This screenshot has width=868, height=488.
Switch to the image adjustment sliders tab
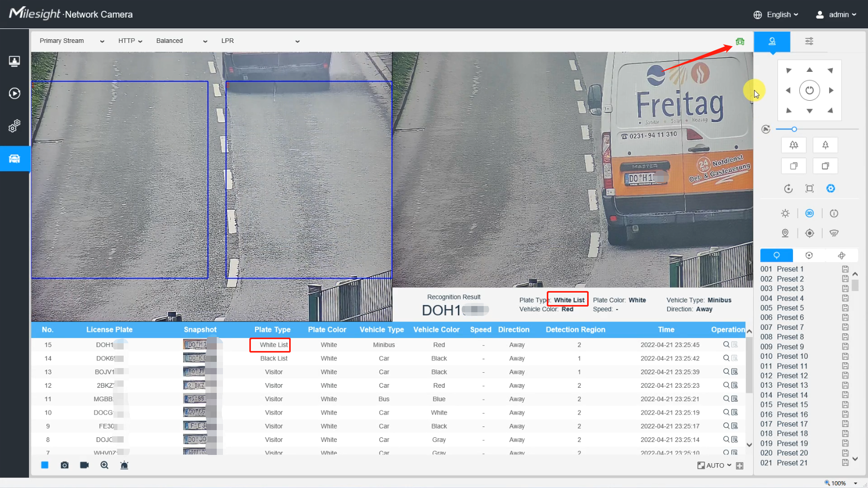tap(809, 41)
